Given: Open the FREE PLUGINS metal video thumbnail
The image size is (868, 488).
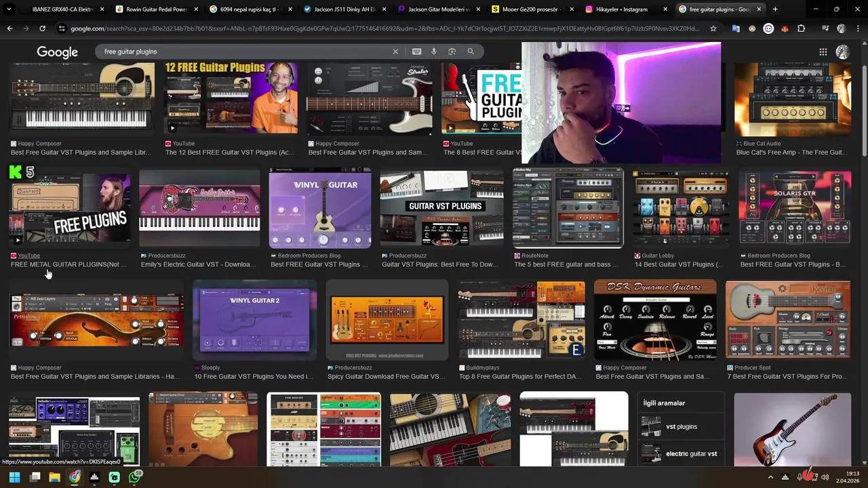Looking at the screenshot, I should [70, 207].
